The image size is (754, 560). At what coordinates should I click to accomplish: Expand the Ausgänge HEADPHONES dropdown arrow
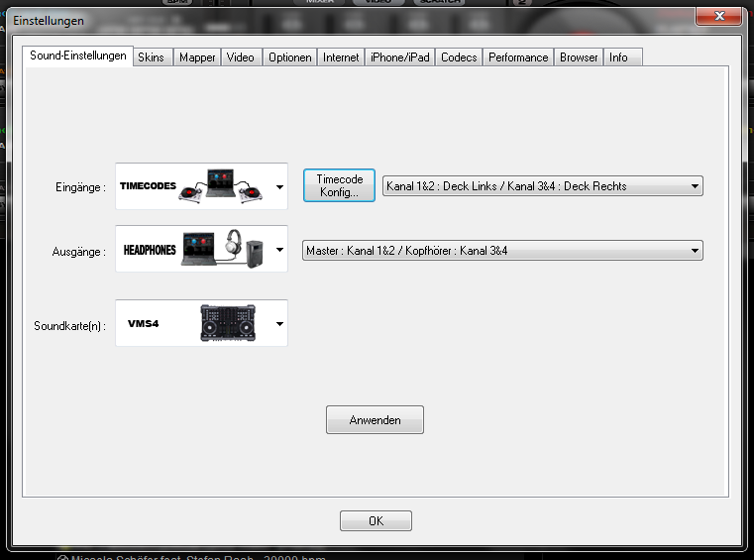(279, 249)
